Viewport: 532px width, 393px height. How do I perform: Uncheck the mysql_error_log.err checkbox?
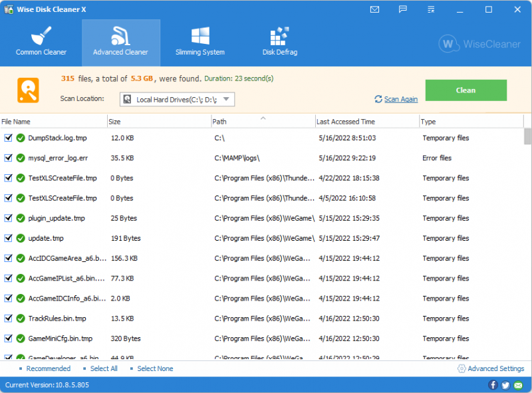(9, 158)
